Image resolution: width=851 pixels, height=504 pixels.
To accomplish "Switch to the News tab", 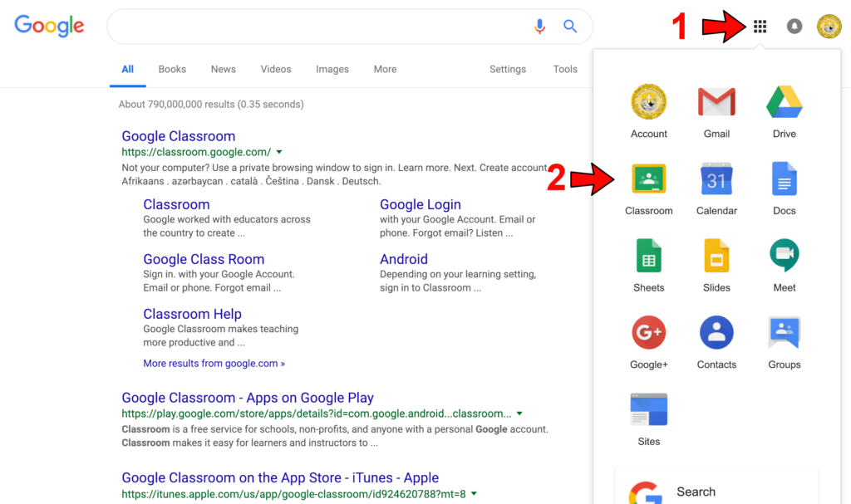I will point(223,70).
